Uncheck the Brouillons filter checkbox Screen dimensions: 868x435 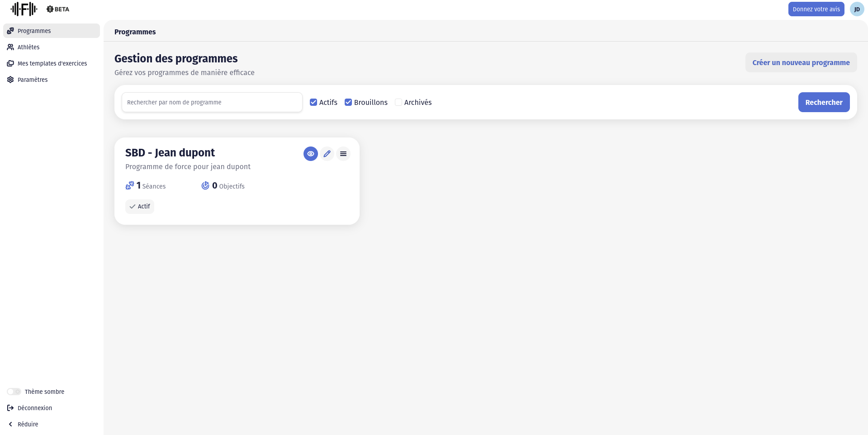coord(348,102)
